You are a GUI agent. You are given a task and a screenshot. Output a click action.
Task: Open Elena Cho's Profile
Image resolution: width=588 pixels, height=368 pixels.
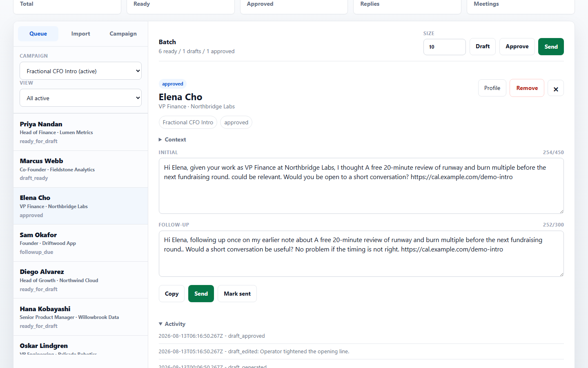[492, 88]
